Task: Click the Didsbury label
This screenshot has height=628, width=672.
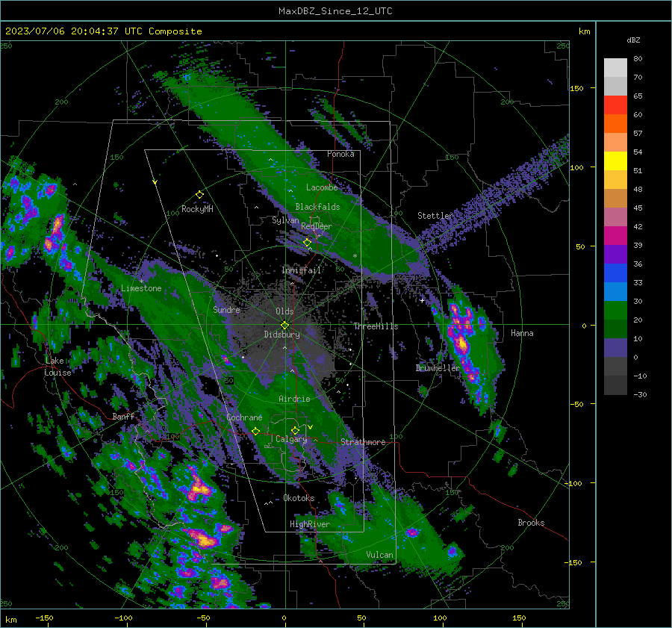Action: (282, 335)
